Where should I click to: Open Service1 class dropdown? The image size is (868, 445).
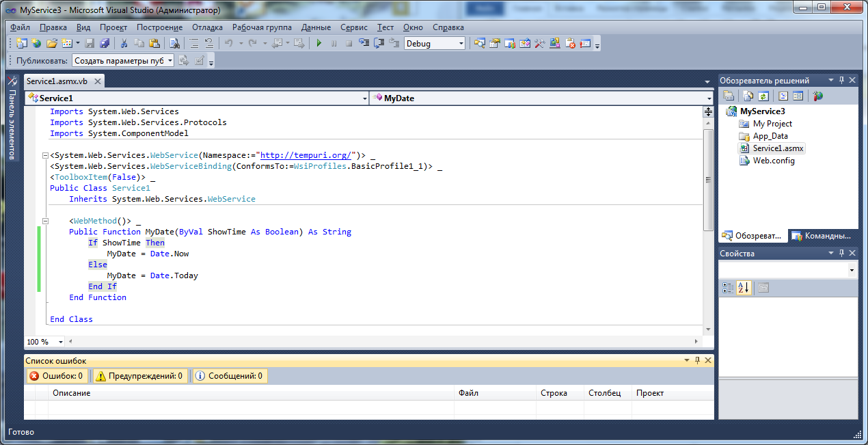click(x=365, y=98)
